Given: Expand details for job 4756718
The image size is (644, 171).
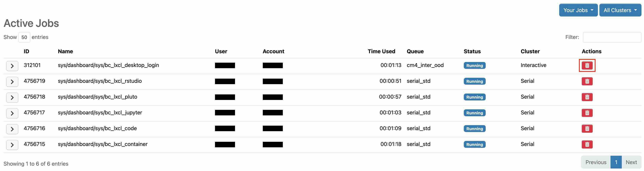Looking at the screenshot, I should tap(12, 97).
